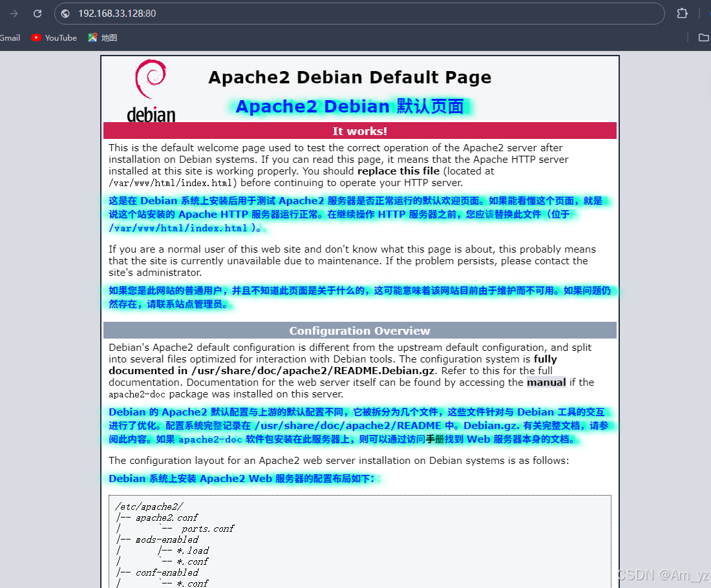This screenshot has width=711, height=588.
Task: Click the Configuration Overview header bar
Action: [359, 330]
